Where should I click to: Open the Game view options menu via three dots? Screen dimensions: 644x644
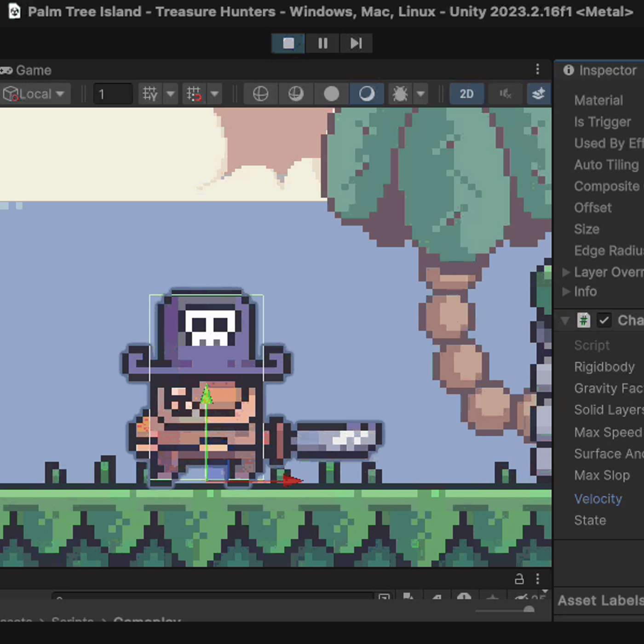538,69
